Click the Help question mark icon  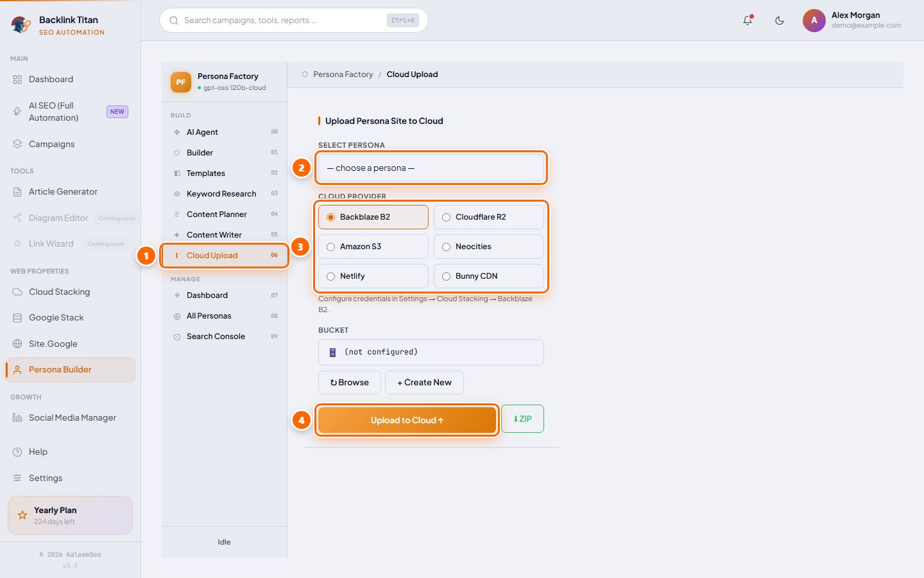click(17, 452)
